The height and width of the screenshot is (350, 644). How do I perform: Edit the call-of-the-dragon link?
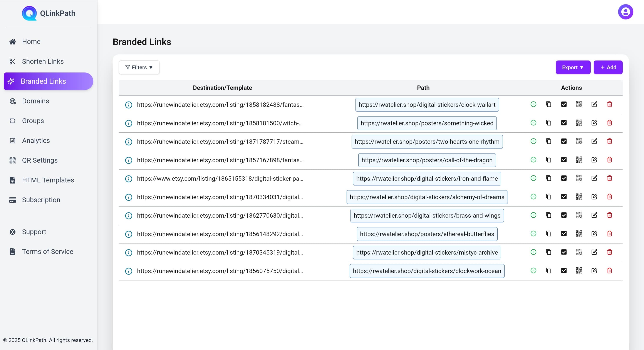tap(594, 160)
